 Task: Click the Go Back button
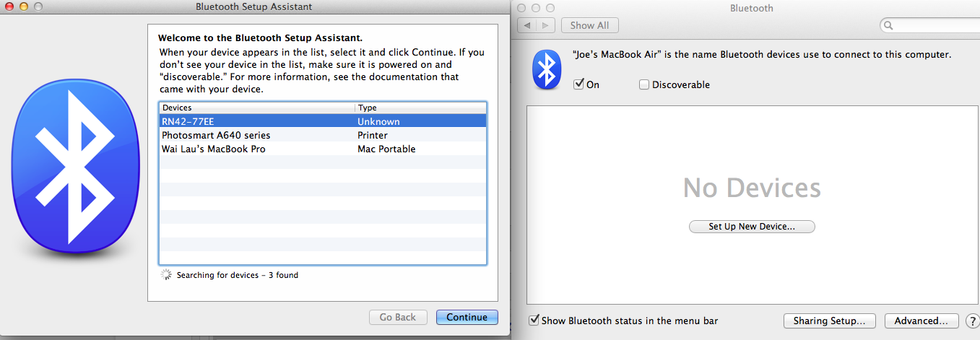click(x=397, y=317)
